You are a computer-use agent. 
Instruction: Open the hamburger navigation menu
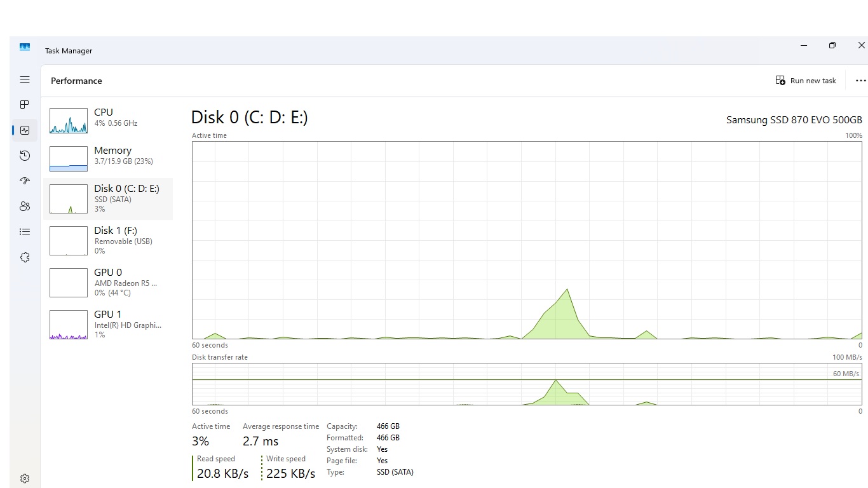[x=25, y=79]
